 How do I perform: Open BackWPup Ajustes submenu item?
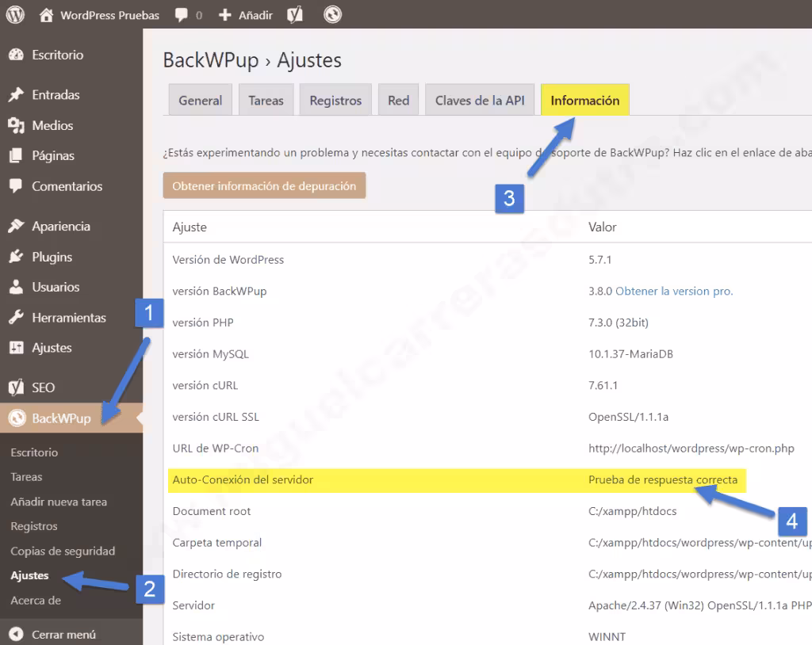tap(29, 575)
